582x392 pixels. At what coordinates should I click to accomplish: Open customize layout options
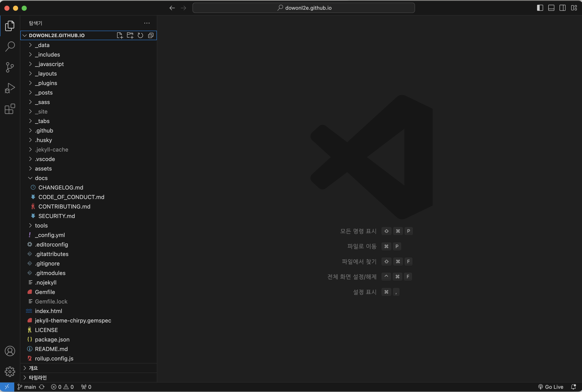tap(574, 8)
